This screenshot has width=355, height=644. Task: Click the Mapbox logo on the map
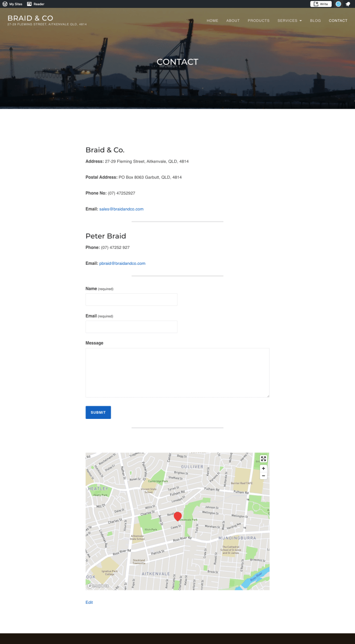pyautogui.click(x=98, y=586)
